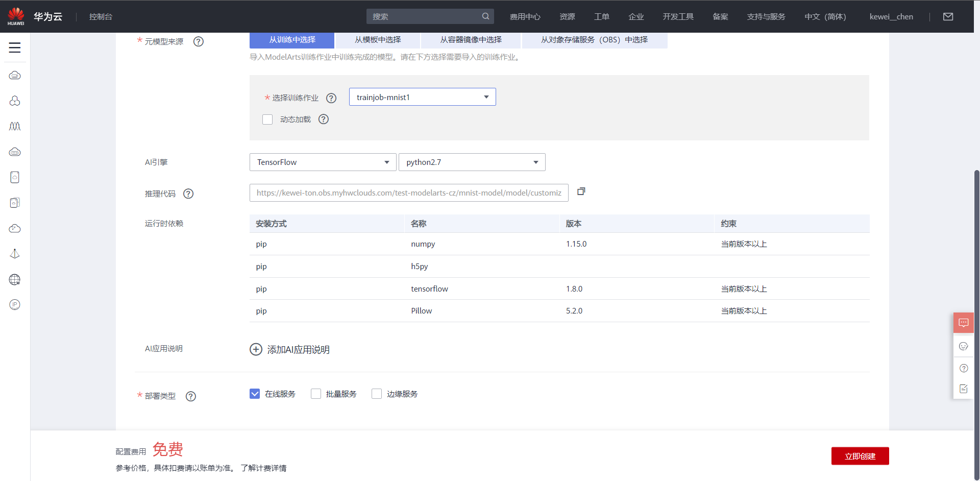Select the 从容器镜像中选择 tab
This screenshot has width=980, height=481.
[471, 40]
